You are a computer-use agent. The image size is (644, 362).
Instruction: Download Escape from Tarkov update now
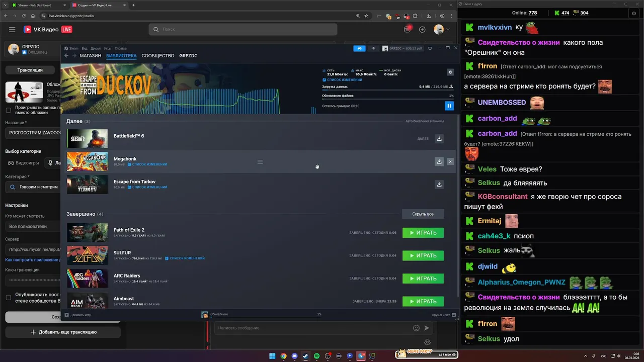point(439,185)
